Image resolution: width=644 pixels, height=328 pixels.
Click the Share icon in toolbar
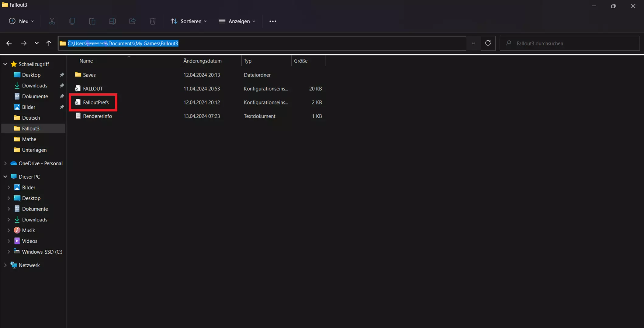pyautogui.click(x=132, y=21)
